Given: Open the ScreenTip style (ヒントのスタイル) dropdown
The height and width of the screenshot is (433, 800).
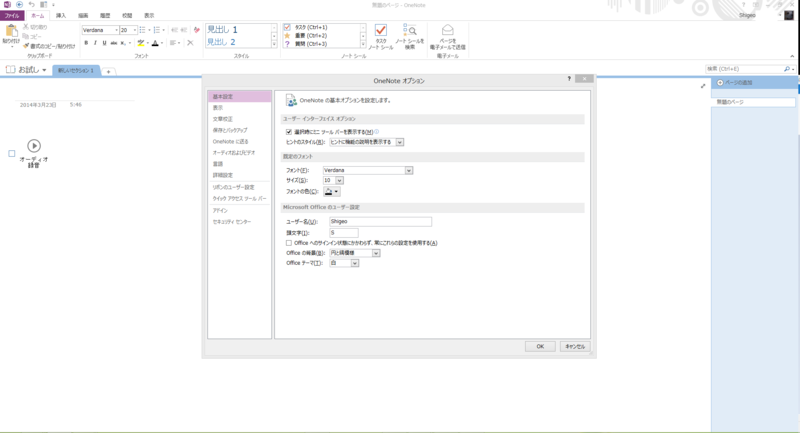Looking at the screenshot, I should click(x=400, y=142).
